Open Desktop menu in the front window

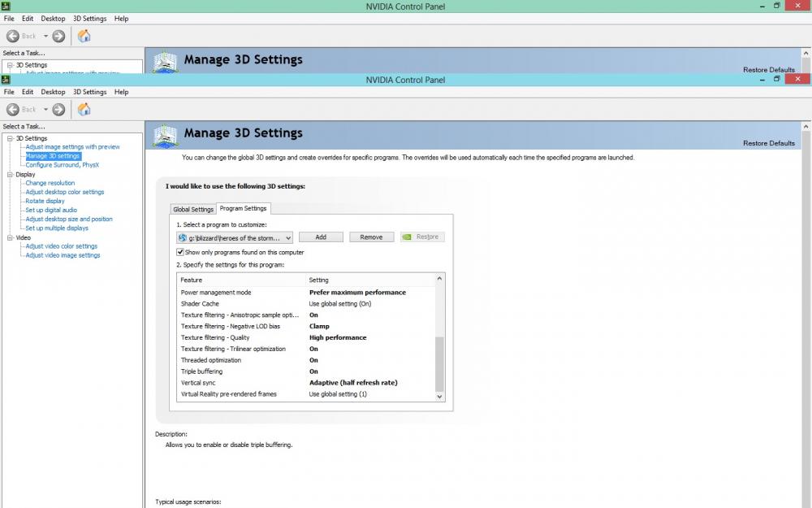coord(53,92)
